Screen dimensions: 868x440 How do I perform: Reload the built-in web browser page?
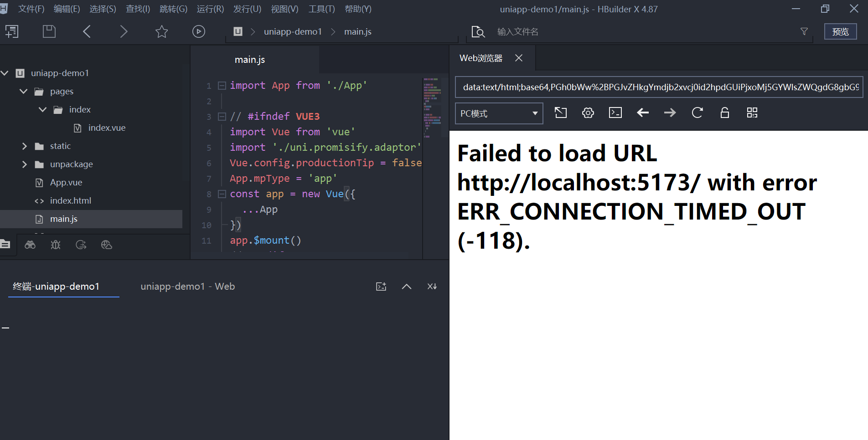(697, 113)
